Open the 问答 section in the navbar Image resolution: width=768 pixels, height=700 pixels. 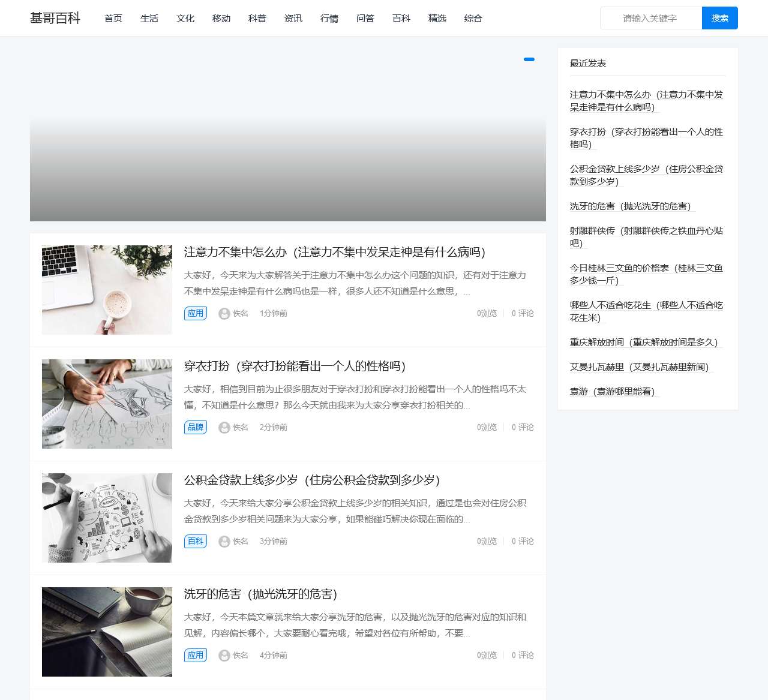tap(365, 19)
